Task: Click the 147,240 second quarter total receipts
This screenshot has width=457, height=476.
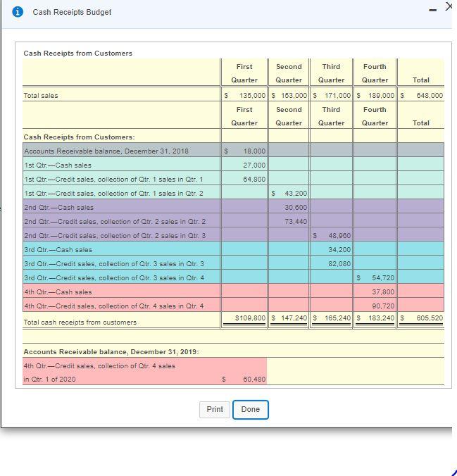Action: click(x=294, y=318)
